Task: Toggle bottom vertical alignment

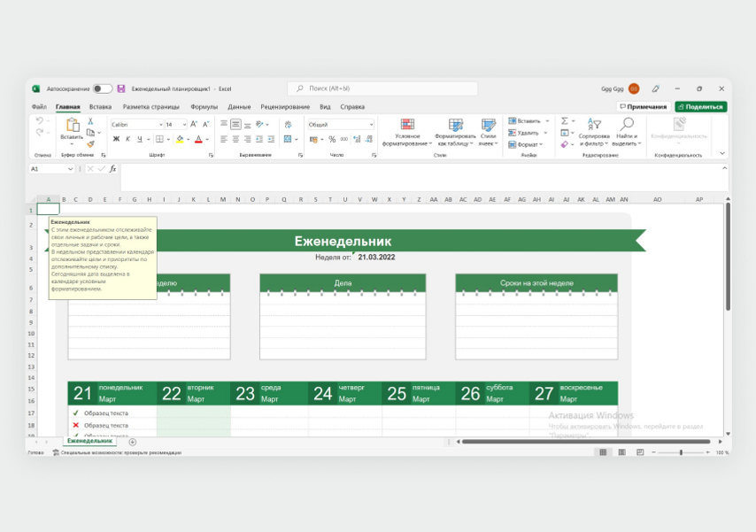Action: [x=247, y=125]
